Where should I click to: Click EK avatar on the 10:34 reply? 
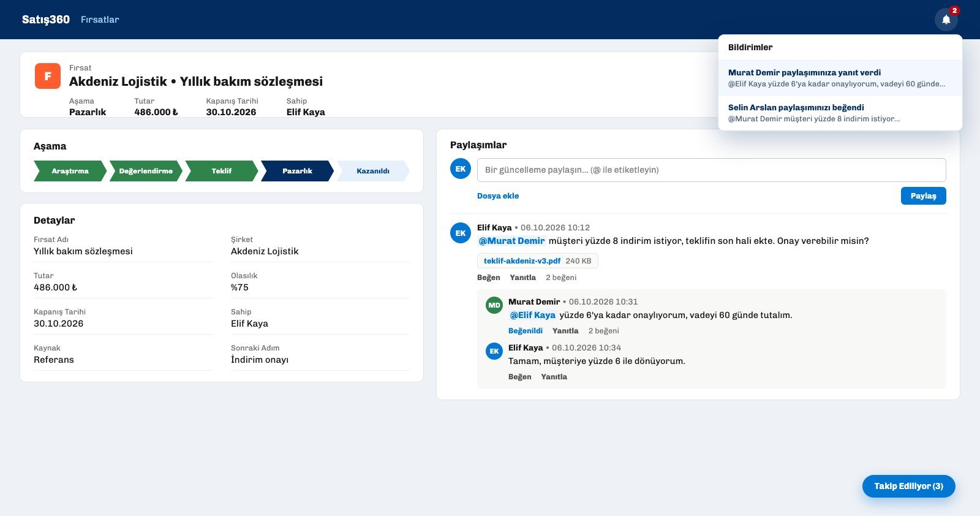tap(494, 351)
